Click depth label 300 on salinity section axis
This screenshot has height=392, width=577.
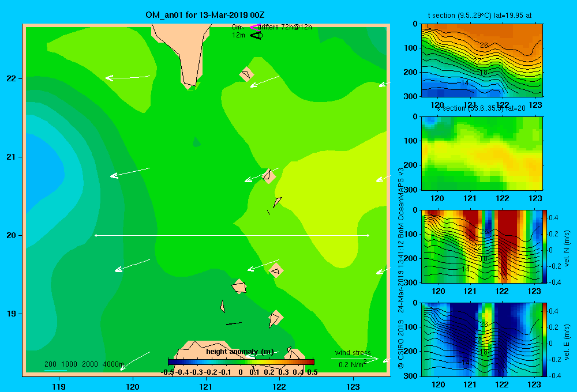coord(411,190)
